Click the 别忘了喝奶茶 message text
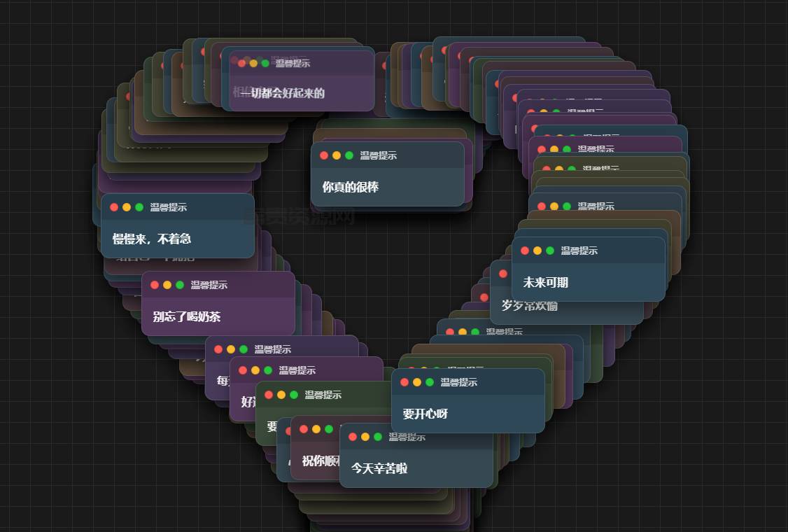788x532 pixels. [x=187, y=317]
